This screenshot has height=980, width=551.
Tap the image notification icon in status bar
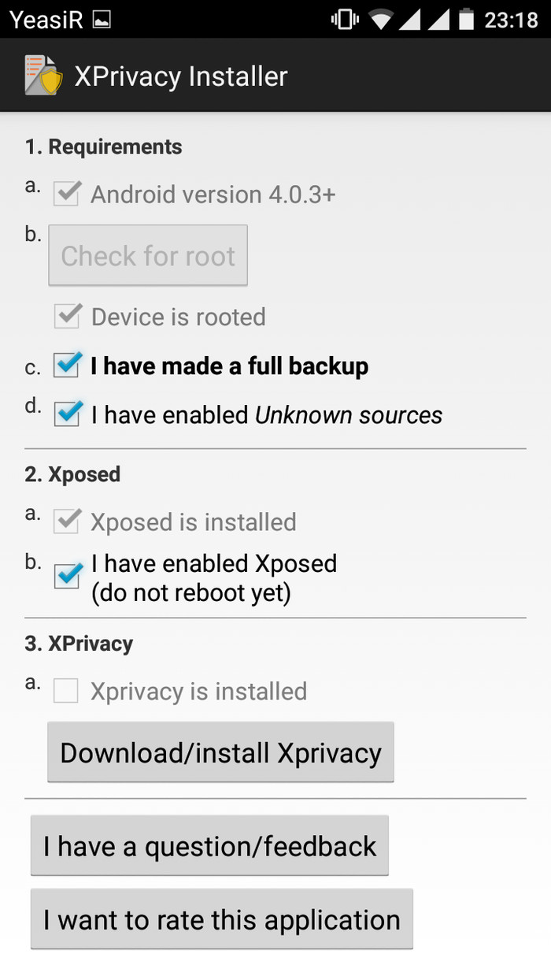(x=102, y=20)
